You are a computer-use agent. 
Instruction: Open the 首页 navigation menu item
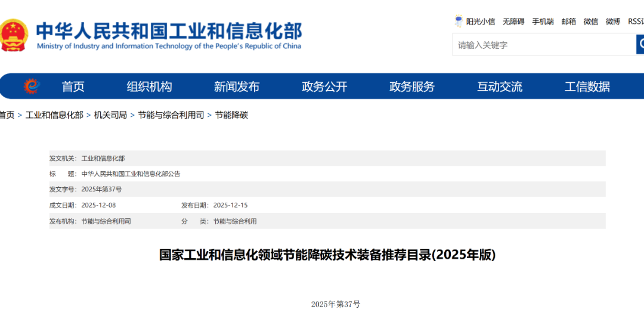(73, 86)
